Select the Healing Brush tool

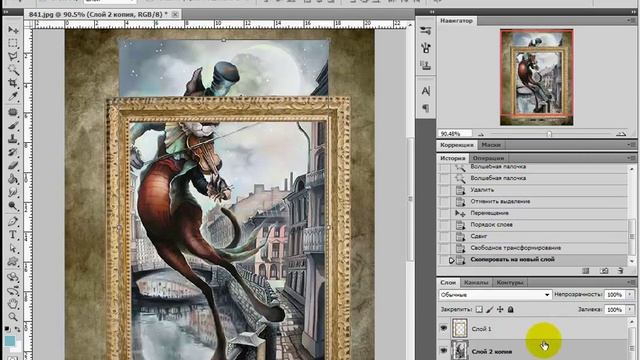click(13, 112)
